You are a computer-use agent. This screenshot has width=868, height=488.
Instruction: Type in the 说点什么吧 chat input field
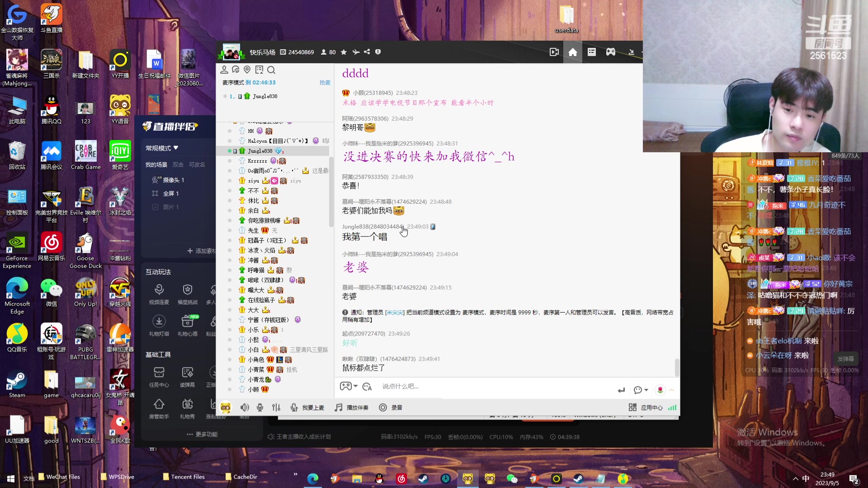point(452,386)
